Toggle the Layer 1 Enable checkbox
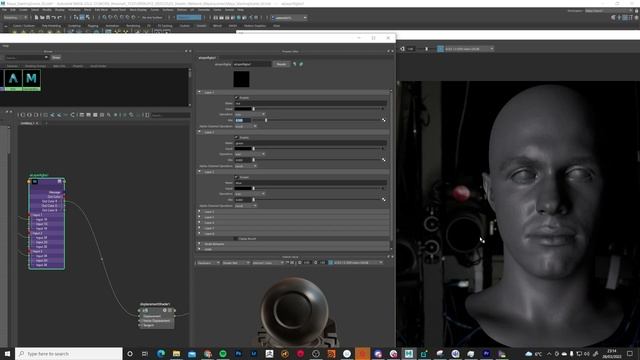 pos(236,98)
